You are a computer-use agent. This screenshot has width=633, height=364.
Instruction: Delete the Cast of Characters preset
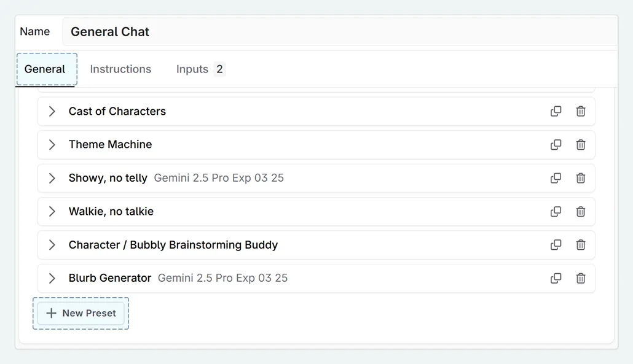(x=581, y=111)
